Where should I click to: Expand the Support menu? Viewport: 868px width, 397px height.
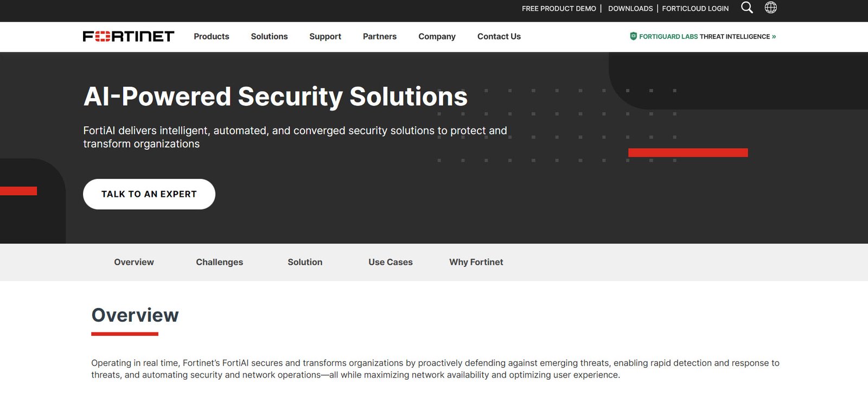pos(325,36)
